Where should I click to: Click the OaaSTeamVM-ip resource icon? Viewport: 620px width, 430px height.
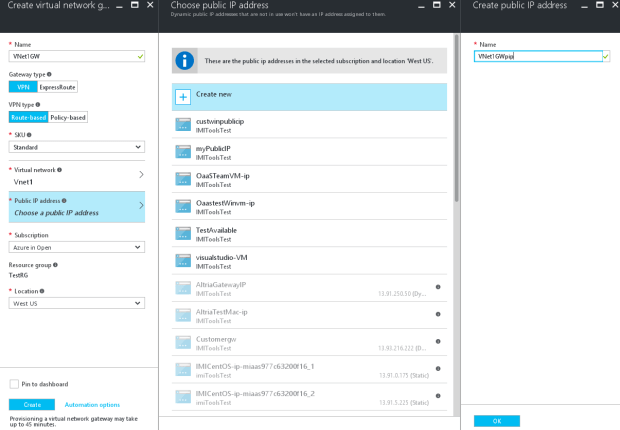(183, 179)
